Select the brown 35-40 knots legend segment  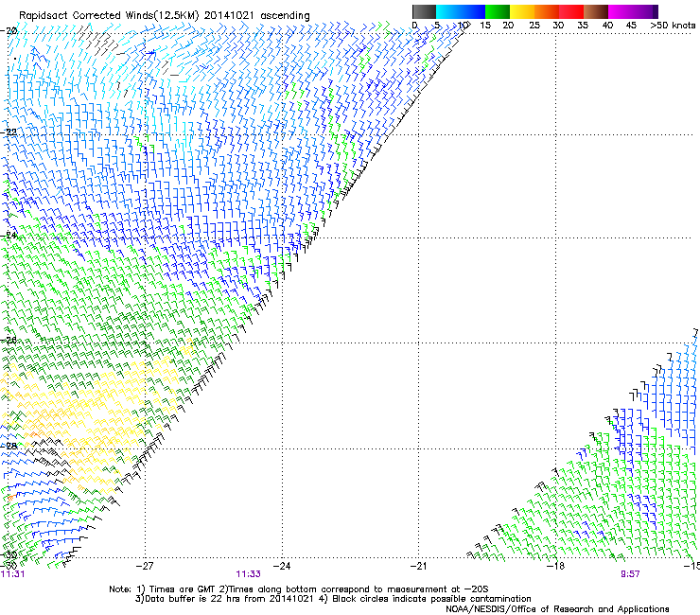pyautogui.click(x=596, y=11)
